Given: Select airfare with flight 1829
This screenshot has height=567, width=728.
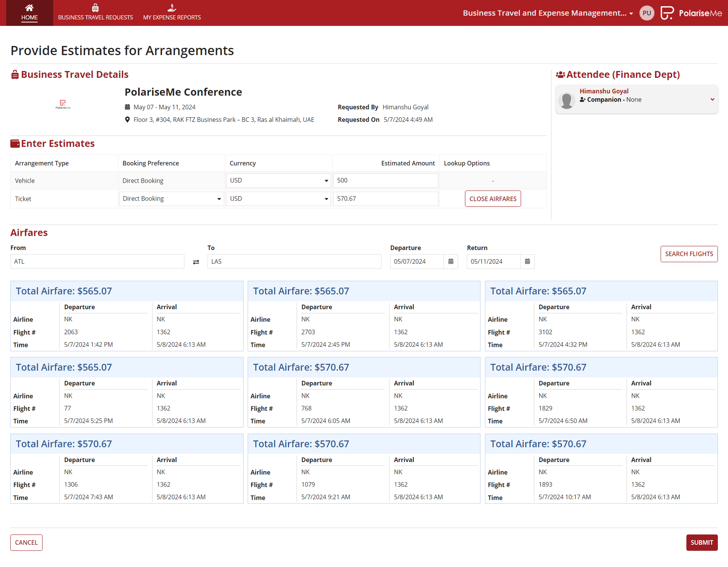Looking at the screenshot, I should [x=601, y=392].
